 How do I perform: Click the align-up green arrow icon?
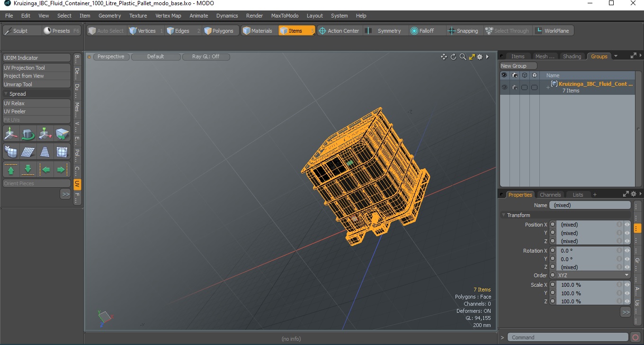[11, 169]
